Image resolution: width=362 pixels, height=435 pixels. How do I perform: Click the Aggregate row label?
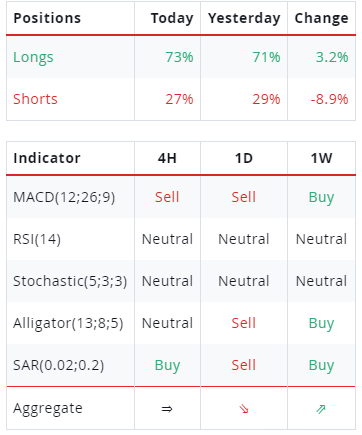coord(48,409)
